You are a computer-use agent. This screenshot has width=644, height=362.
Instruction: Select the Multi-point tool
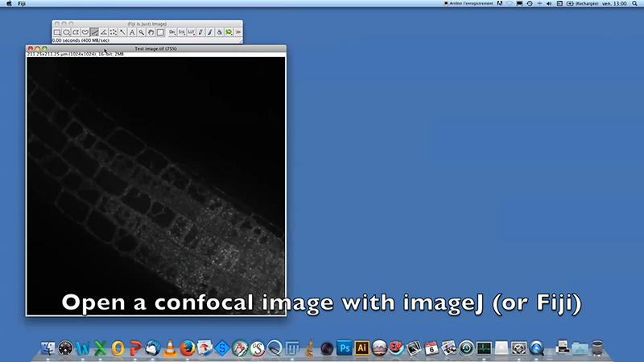point(114,32)
